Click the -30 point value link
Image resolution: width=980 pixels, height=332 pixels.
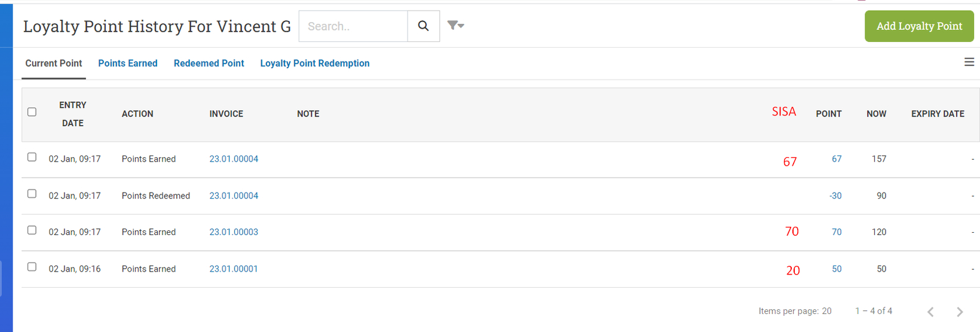835,196
